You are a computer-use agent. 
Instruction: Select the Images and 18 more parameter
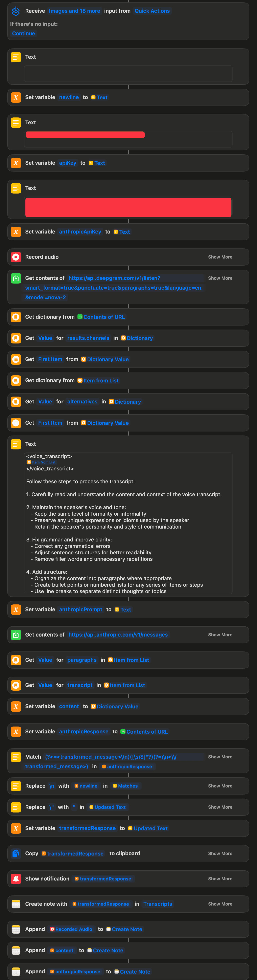click(74, 11)
